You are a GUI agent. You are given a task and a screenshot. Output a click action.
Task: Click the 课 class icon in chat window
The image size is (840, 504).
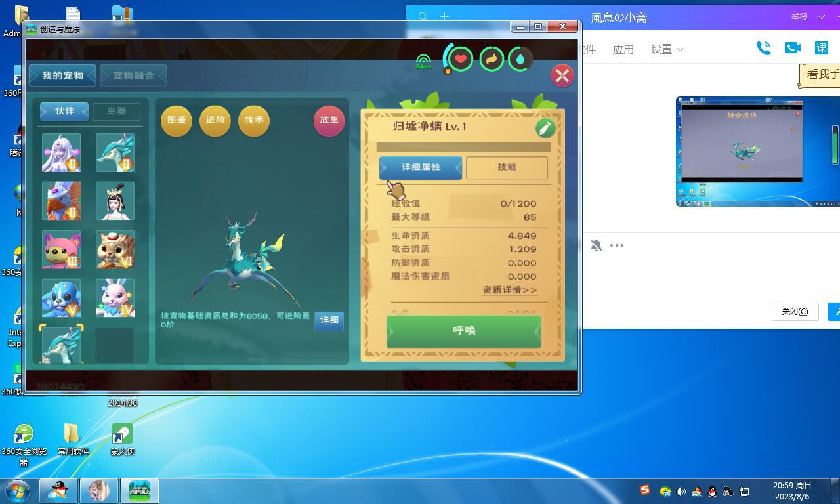click(x=822, y=48)
